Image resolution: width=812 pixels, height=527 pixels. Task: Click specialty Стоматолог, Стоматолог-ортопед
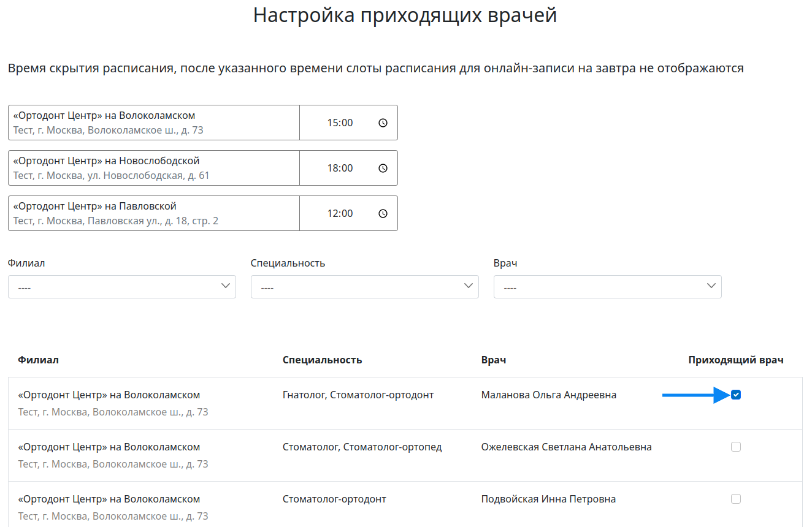click(362, 447)
